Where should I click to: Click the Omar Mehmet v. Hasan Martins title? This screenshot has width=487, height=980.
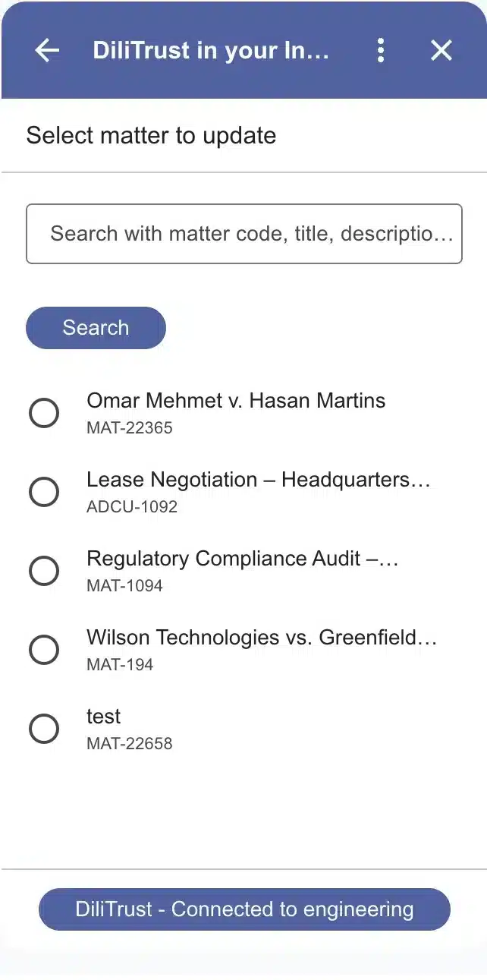[236, 401]
